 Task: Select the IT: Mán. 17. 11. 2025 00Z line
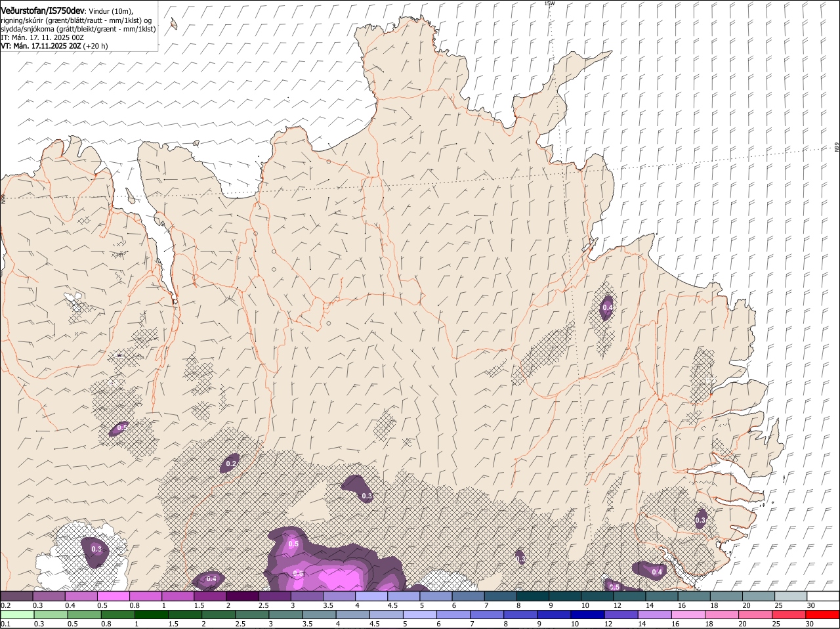42,37
